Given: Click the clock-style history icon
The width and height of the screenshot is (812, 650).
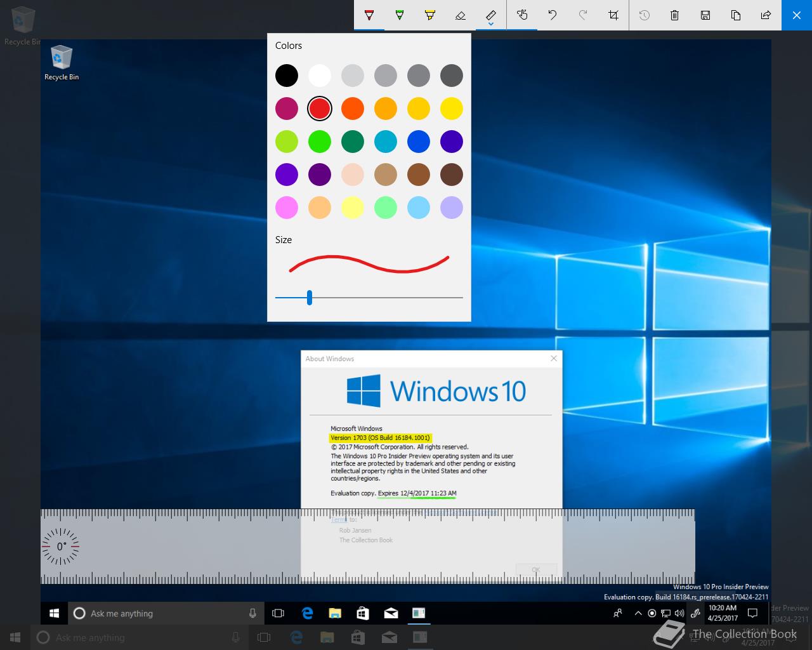Looking at the screenshot, I should (645, 15).
